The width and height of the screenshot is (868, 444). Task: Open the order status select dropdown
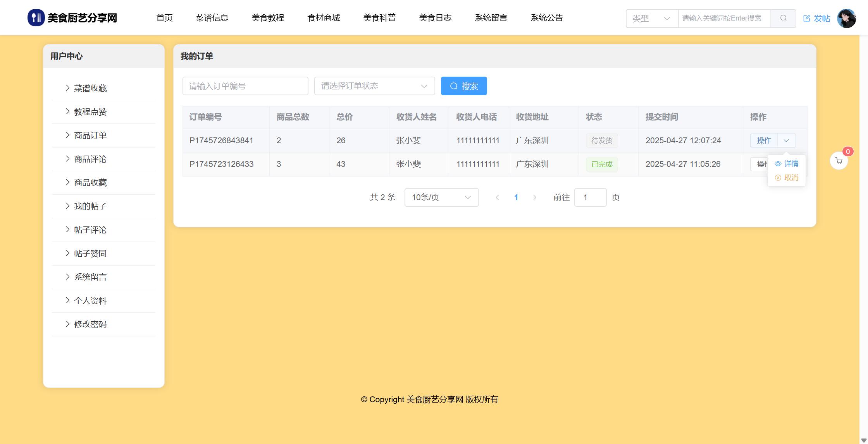pyautogui.click(x=374, y=86)
